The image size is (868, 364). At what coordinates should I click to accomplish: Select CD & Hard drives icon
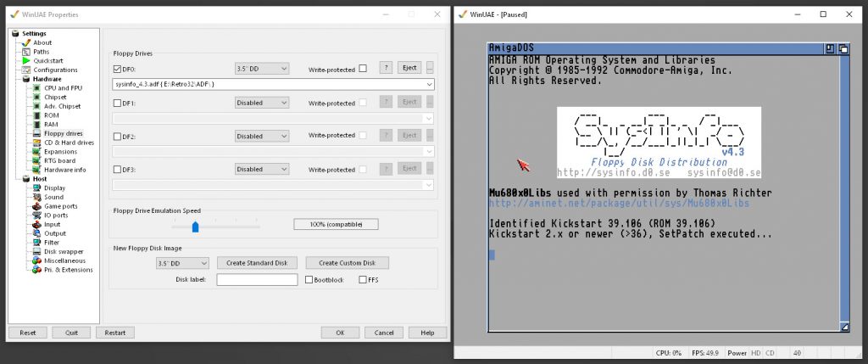36,143
